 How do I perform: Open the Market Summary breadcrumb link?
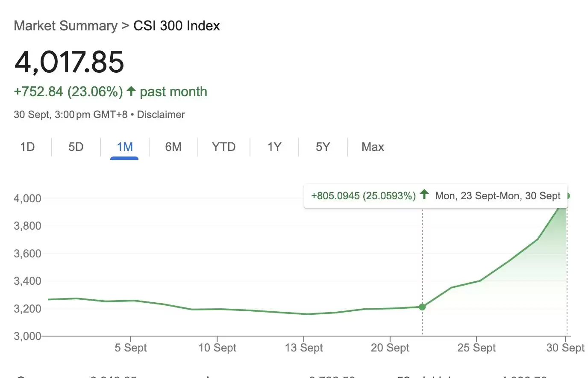point(65,26)
